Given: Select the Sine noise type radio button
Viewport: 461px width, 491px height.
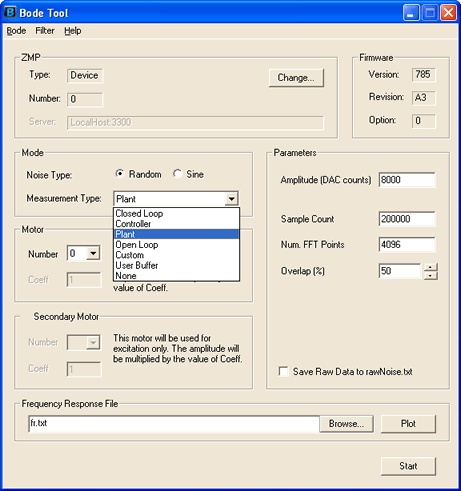Looking at the screenshot, I should coord(177,174).
